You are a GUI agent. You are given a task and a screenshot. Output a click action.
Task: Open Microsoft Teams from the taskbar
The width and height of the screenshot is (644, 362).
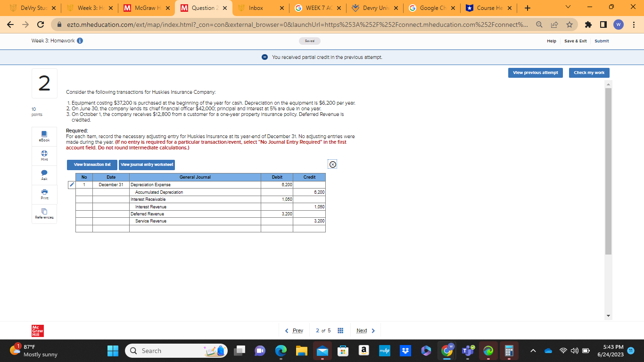[x=467, y=351]
